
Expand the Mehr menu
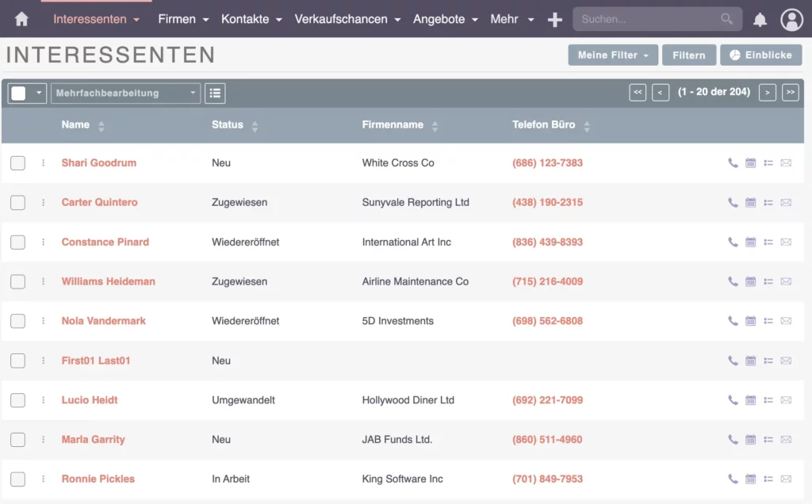click(511, 19)
